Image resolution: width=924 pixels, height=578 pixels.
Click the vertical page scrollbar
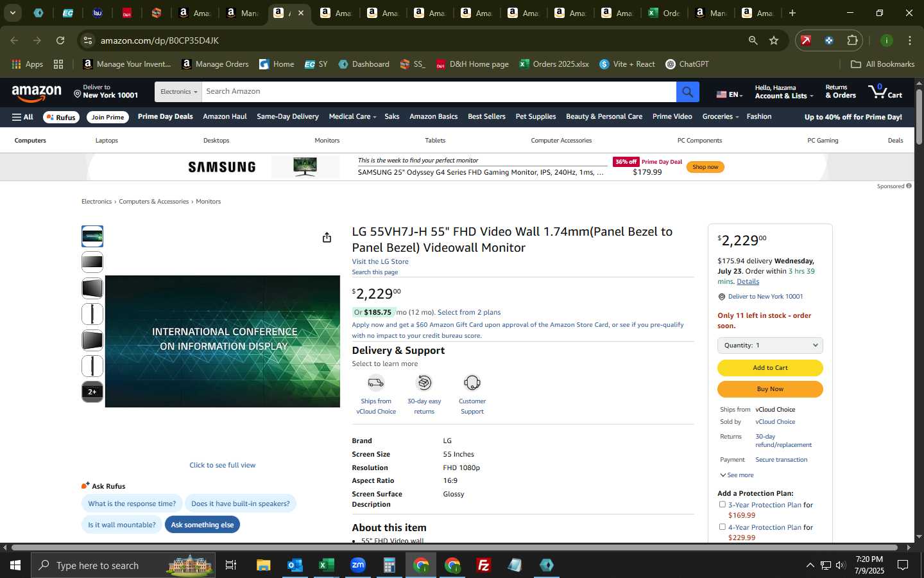coord(919,117)
